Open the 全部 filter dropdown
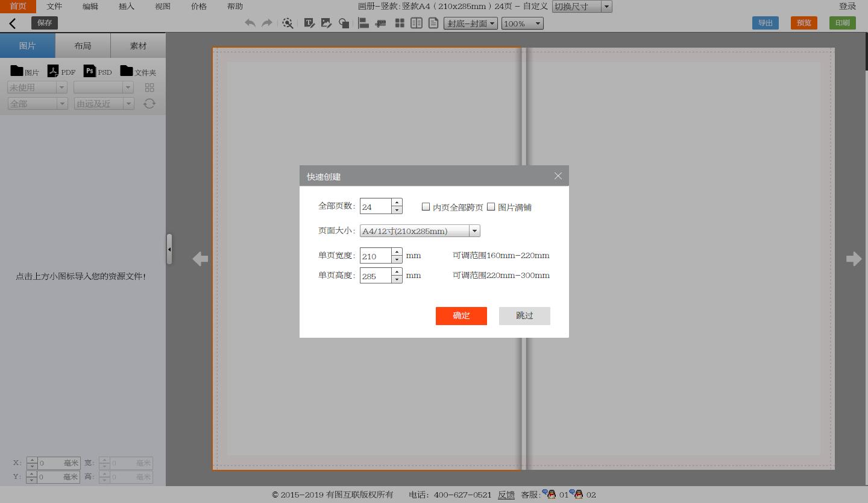The height and width of the screenshot is (503, 868). coord(37,104)
